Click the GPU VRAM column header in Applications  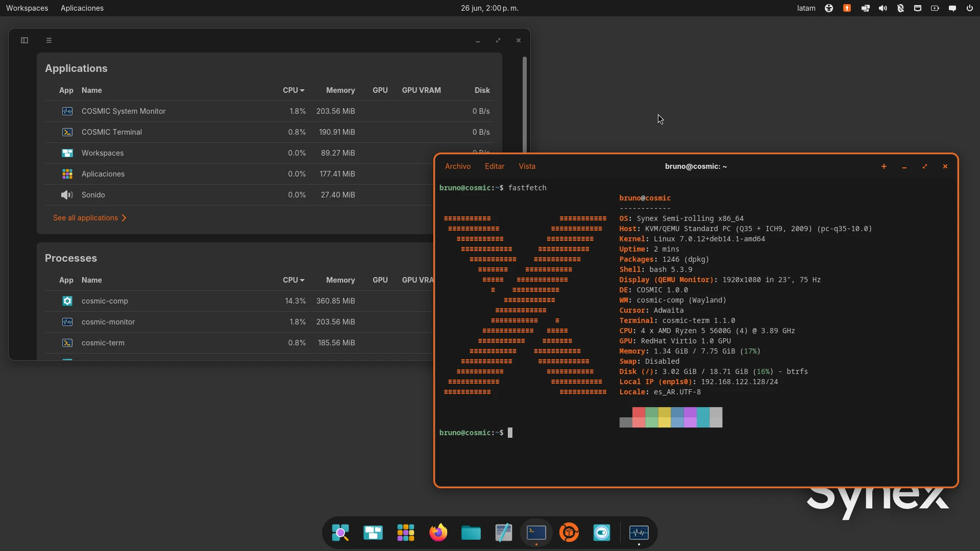pyautogui.click(x=422, y=90)
